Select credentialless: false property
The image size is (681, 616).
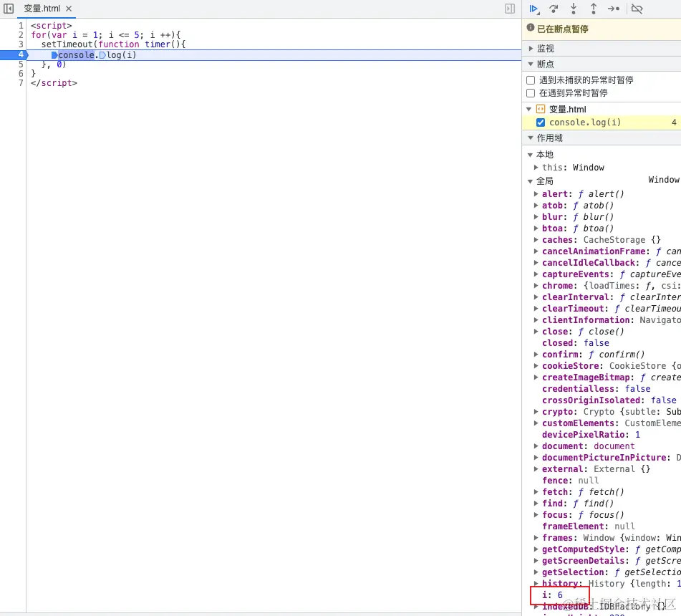pyautogui.click(x=597, y=389)
